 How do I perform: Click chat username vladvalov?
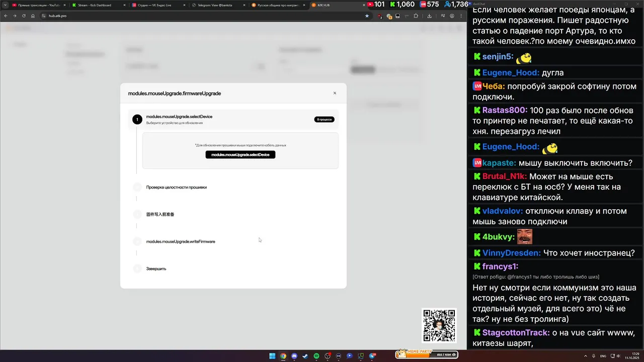[x=503, y=211]
